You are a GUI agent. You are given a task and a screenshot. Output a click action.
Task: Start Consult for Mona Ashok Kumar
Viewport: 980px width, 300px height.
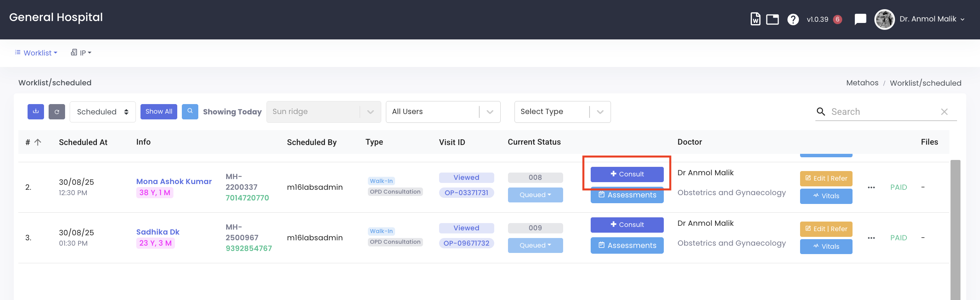pos(627,174)
